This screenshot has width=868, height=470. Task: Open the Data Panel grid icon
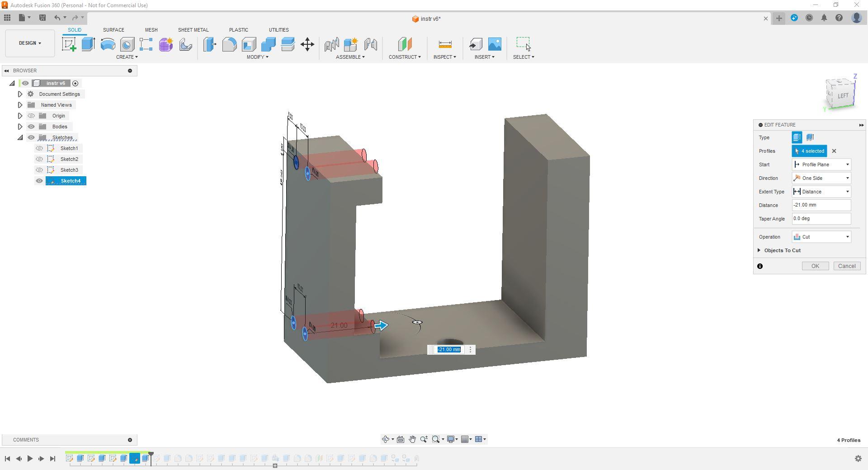7,18
